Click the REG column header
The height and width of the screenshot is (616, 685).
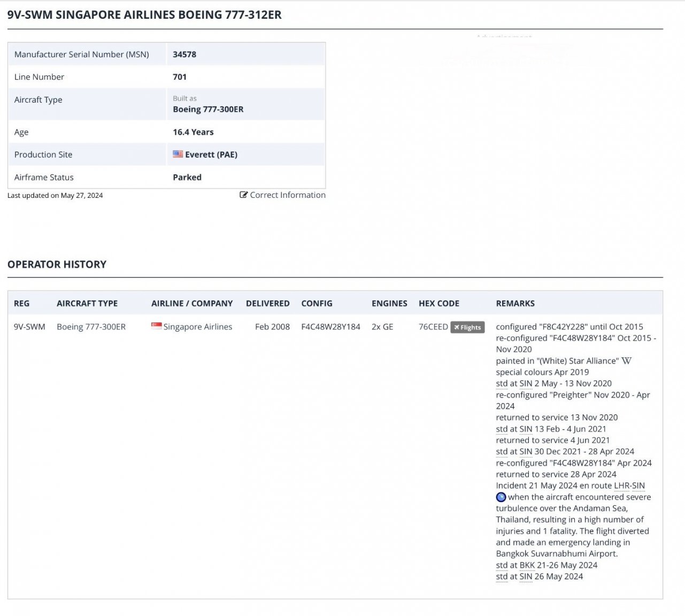[x=22, y=303]
